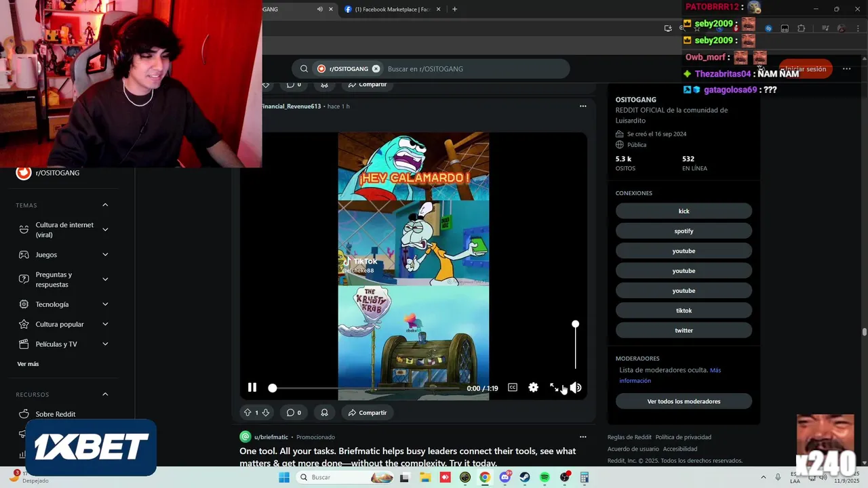This screenshot has width=868, height=488.
Task: Click Compartir below the video post
Action: (x=367, y=412)
